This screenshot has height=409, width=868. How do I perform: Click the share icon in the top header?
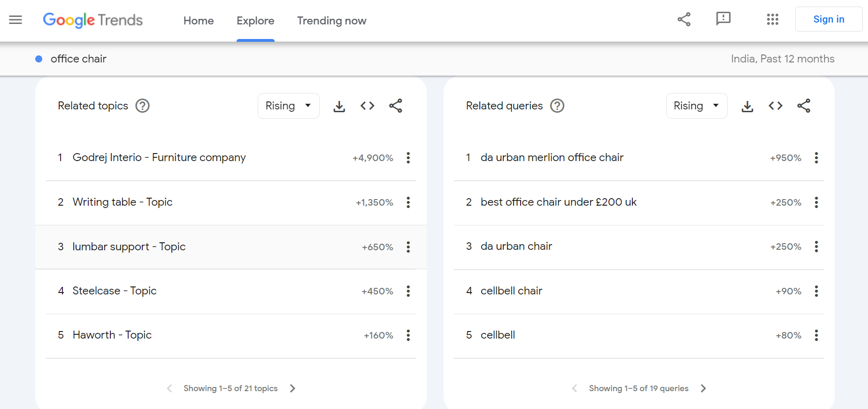(684, 19)
